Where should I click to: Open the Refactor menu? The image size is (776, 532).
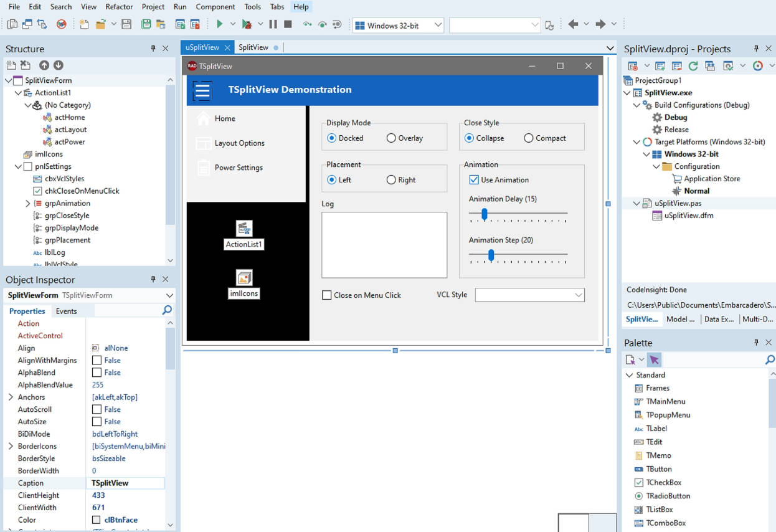[119, 7]
